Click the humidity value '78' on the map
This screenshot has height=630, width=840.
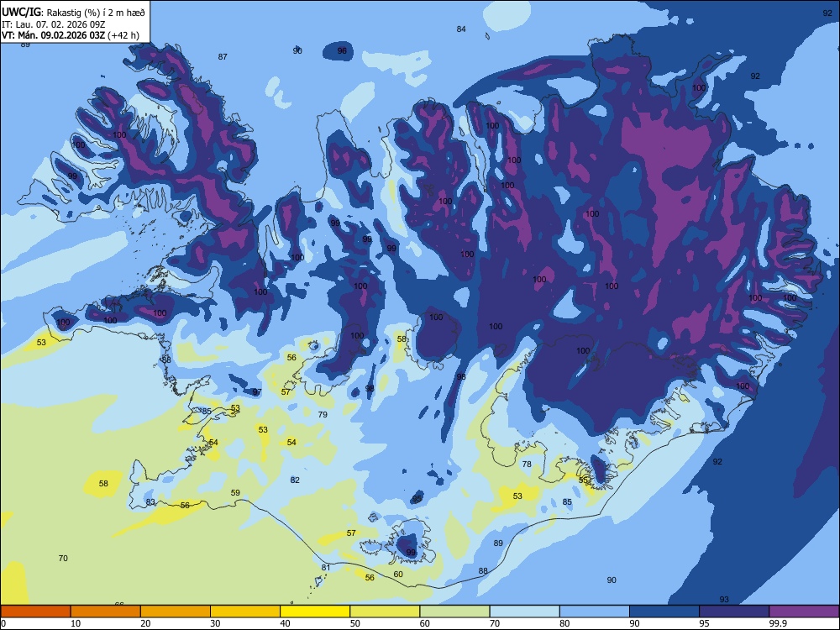[528, 464]
